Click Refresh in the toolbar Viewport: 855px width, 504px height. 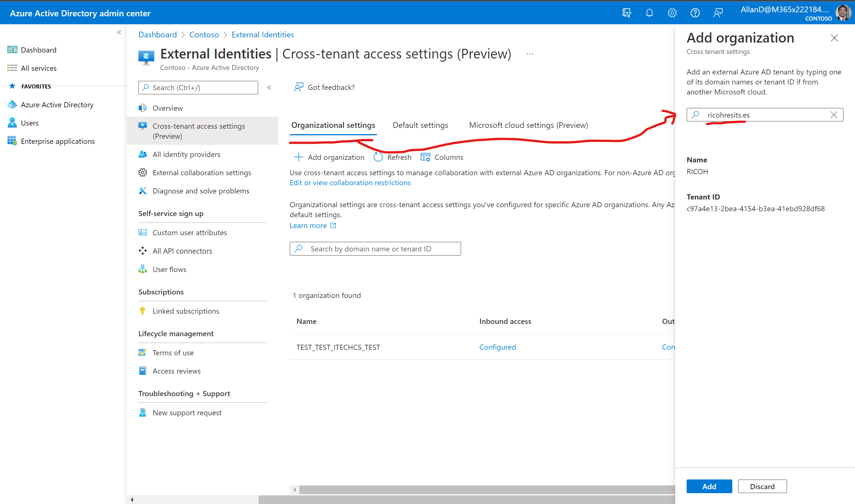point(392,157)
